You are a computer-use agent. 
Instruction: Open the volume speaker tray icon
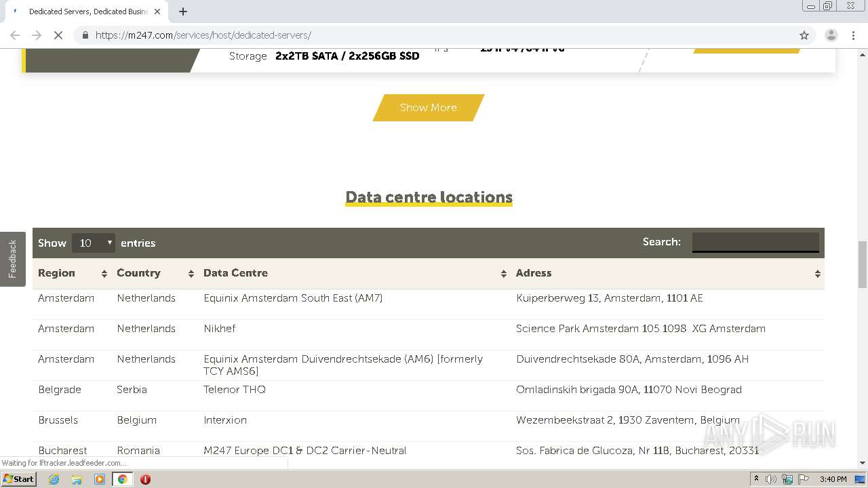[x=771, y=479]
